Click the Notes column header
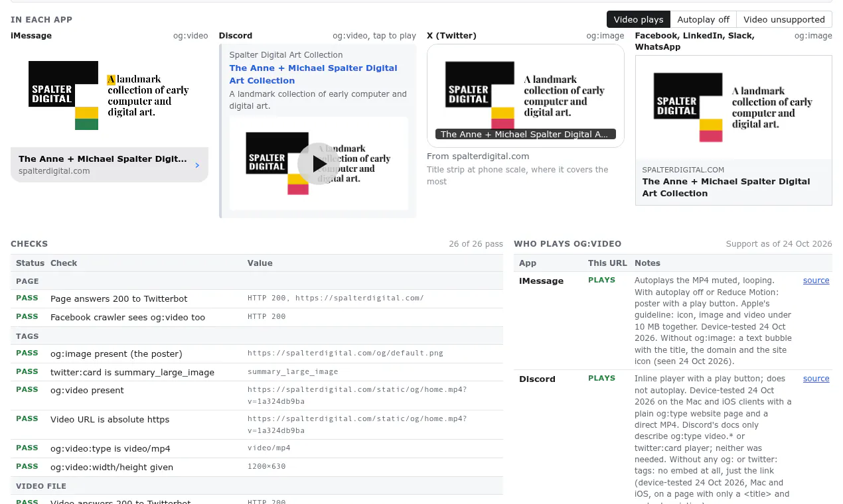This screenshot has width=843, height=504. point(647,263)
